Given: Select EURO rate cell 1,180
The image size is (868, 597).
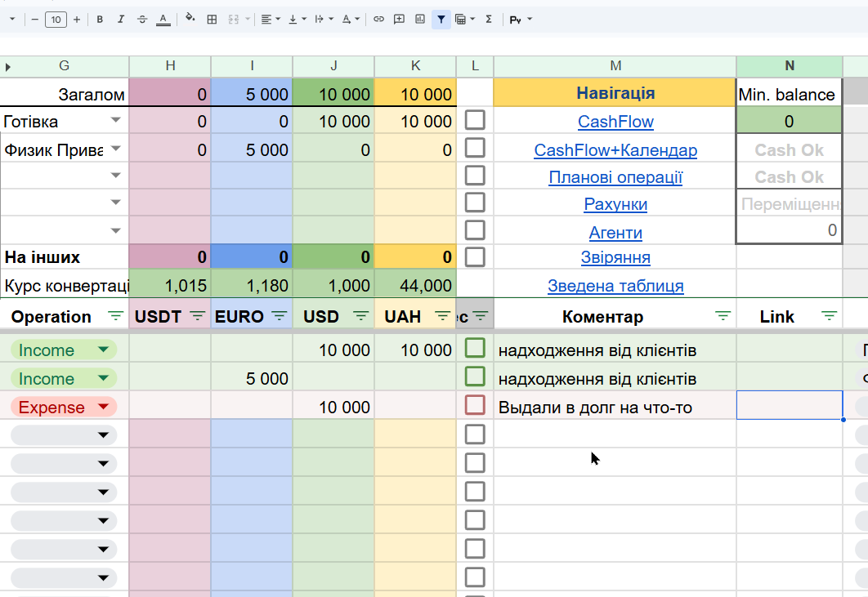Looking at the screenshot, I should click(252, 285).
